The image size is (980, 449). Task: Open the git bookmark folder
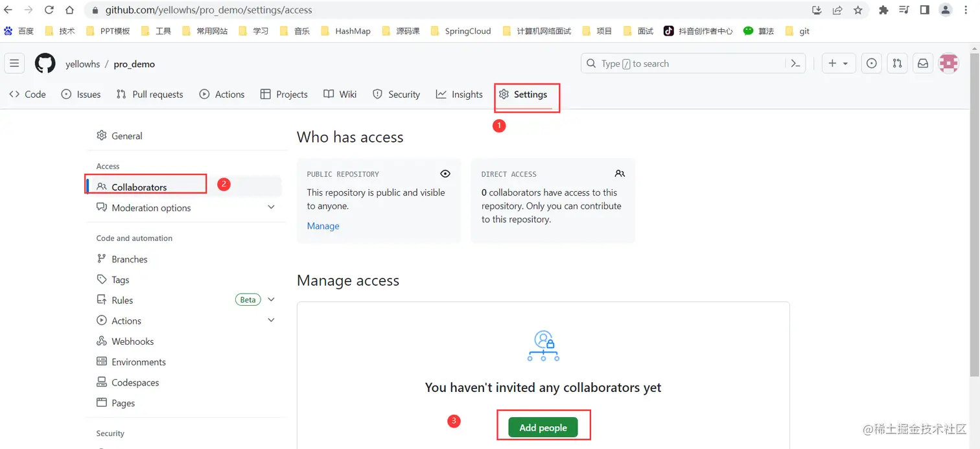(x=797, y=30)
